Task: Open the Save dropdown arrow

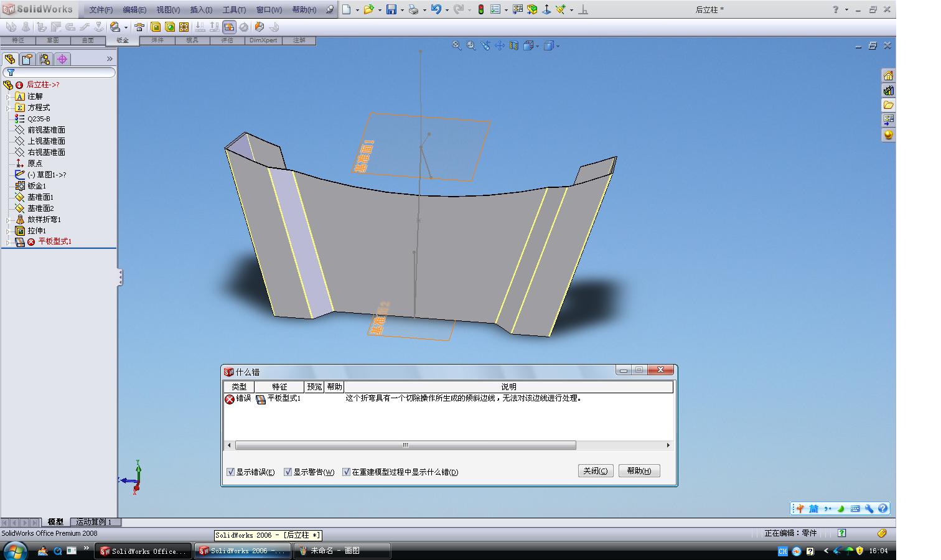Action: coord(402,10)
